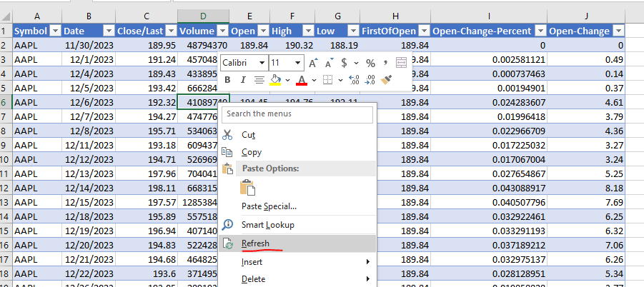Increase decimal places
The width and height of the screenshot is (644, 287).
point(354,80)
